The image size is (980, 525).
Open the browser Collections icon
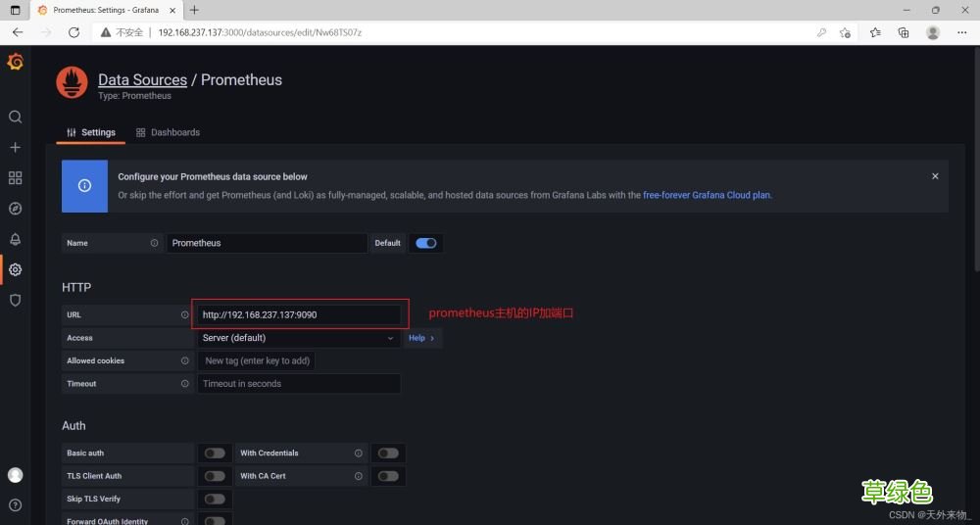click(904, 32)
